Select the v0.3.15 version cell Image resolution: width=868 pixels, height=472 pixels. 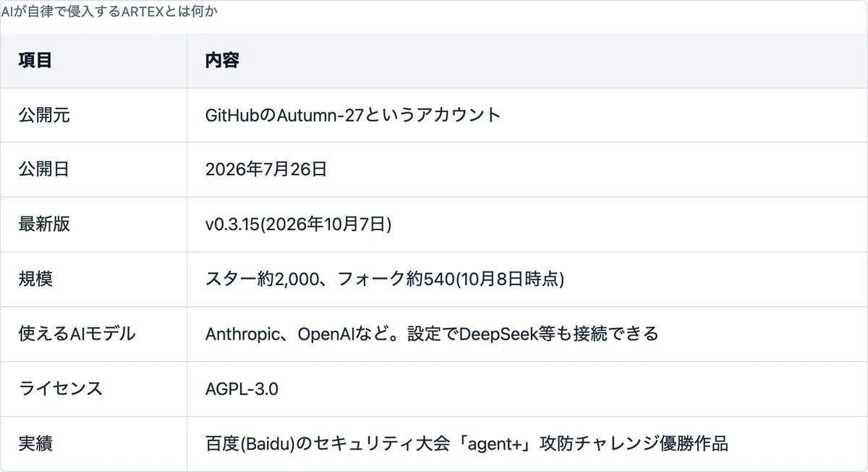[527, 224]
